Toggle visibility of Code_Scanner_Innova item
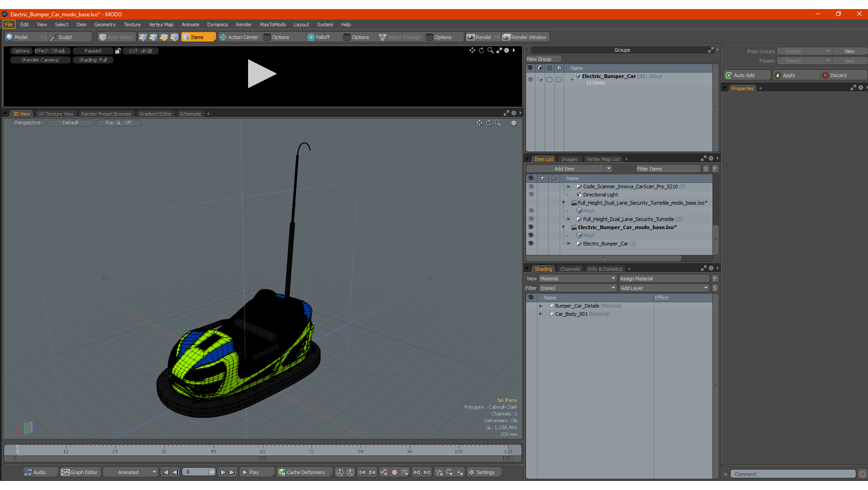Viewport: 868px width, 490px height. tap(531, 186)
